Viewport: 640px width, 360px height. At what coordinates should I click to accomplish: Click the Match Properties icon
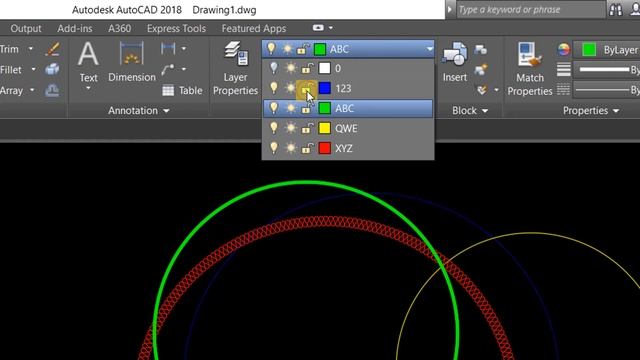[529, 54]
